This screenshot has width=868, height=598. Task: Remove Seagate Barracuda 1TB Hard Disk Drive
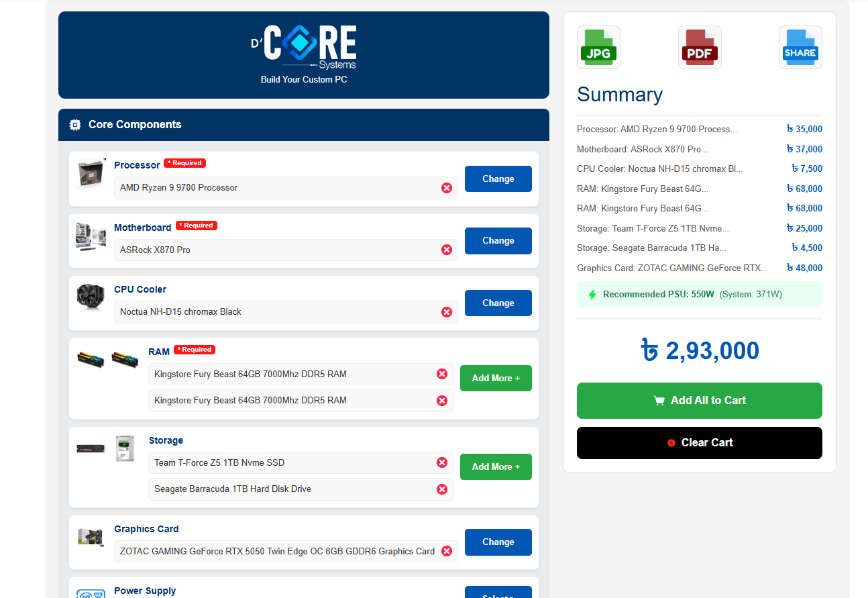coord(442,489)
